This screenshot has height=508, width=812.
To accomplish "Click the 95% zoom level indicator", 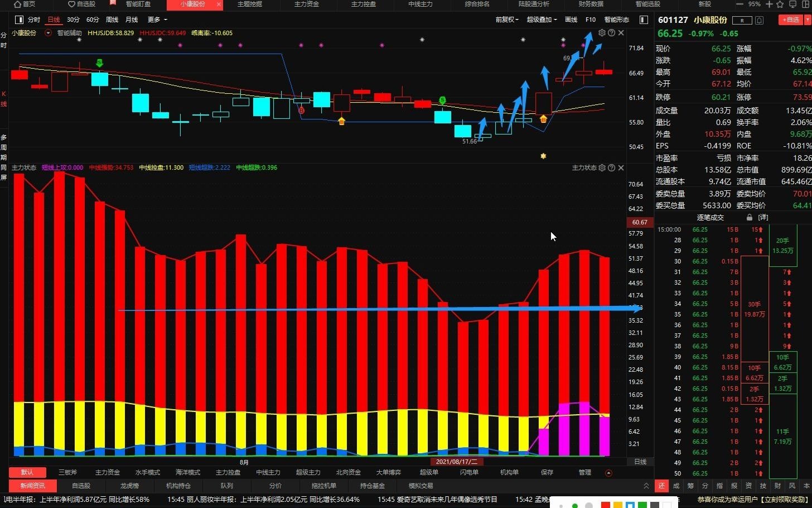I will 754,4.
